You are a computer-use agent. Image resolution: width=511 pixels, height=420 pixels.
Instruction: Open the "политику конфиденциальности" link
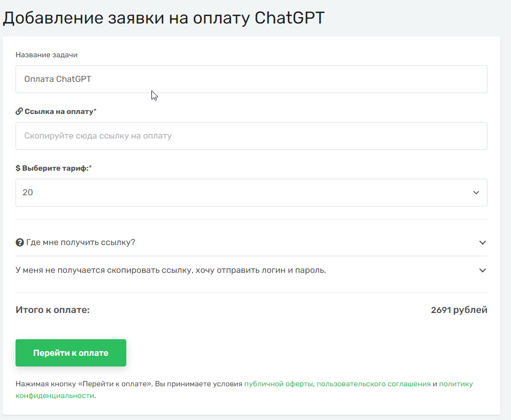coord(456,384)
